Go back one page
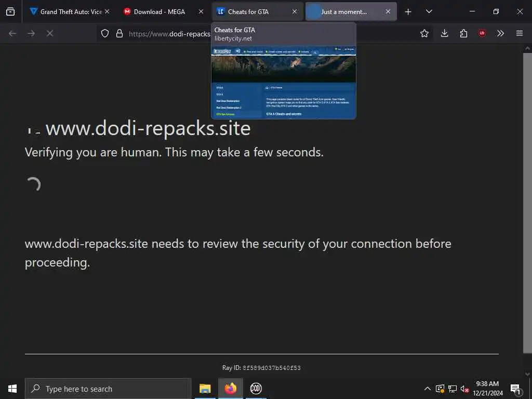The image size is (532, 399). 12,33
